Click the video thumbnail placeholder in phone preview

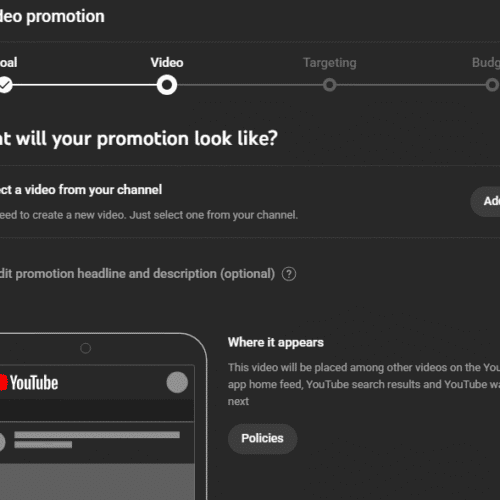tap(97, 482)
